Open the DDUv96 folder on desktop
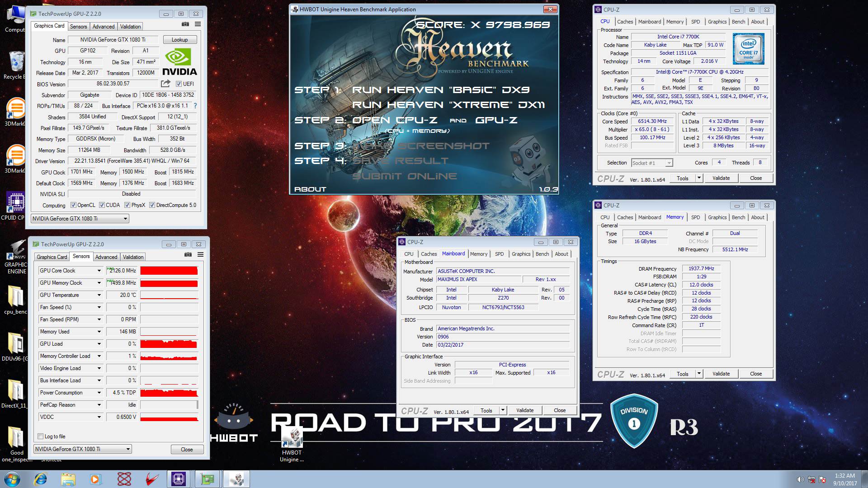The height and width of the screenshot is (488, 868). click(x=15, y=347)
